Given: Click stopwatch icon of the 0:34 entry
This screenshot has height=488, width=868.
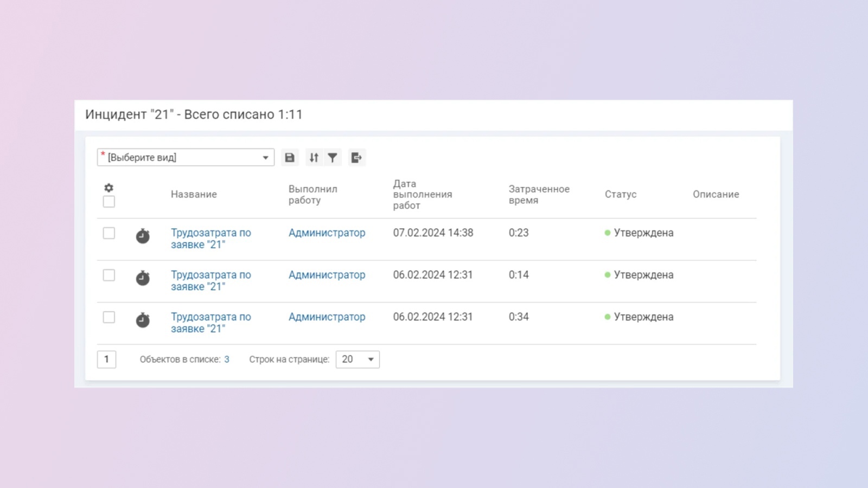Looking at the screenshot, I should (x=143, y=320).
